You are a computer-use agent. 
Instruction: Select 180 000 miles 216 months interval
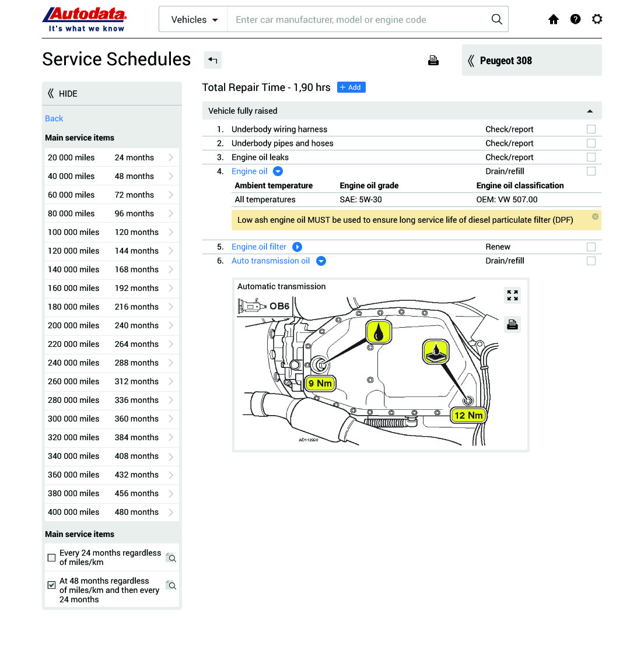coord(112,307)
